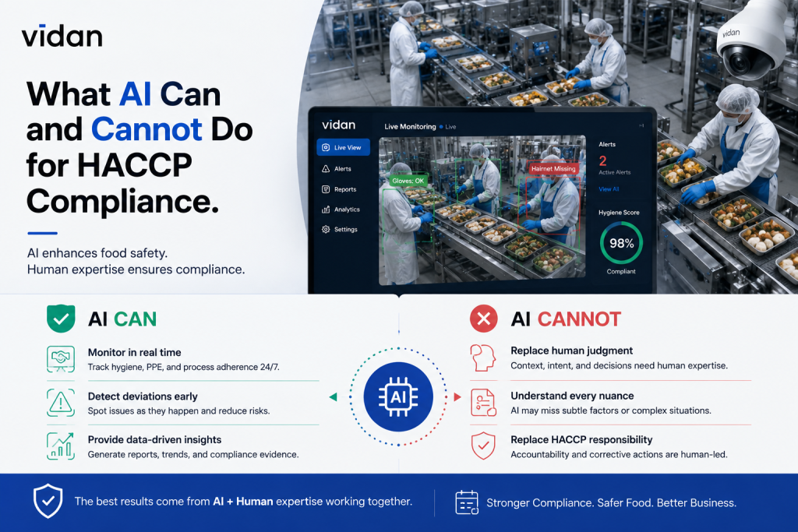
Task: Click the Replace human judgment head icon
Action: coord(483,358)
